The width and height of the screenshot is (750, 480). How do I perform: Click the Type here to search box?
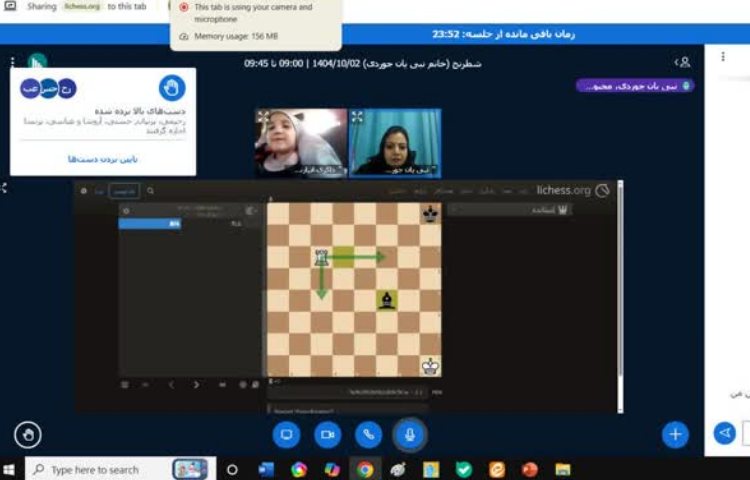(120, 470)
